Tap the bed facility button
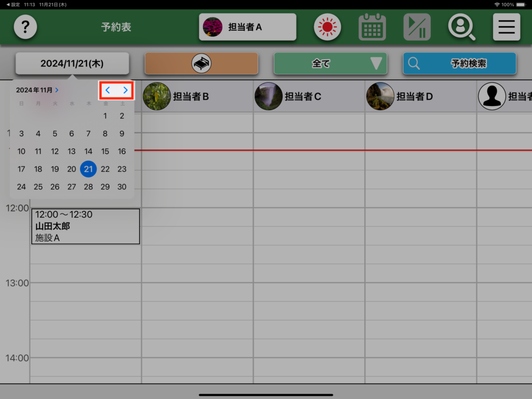 201,63
